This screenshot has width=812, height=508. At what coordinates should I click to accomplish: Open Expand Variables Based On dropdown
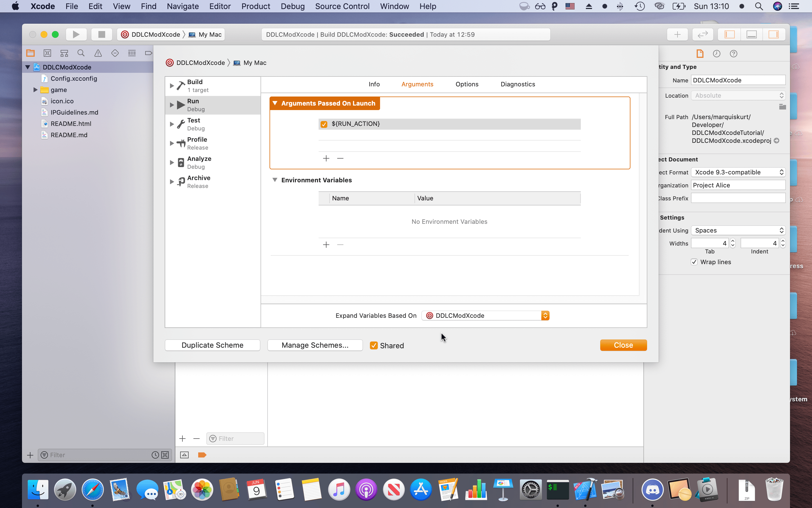485,316
